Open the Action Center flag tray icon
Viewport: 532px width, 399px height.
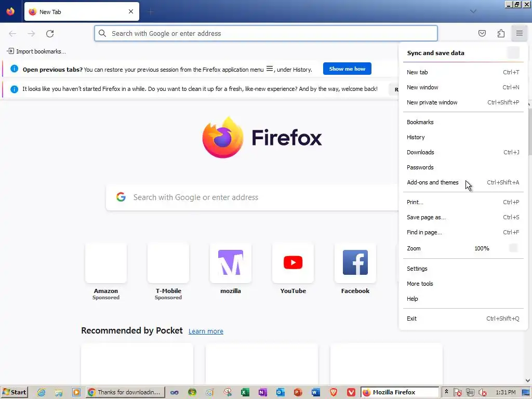point(457,393)
